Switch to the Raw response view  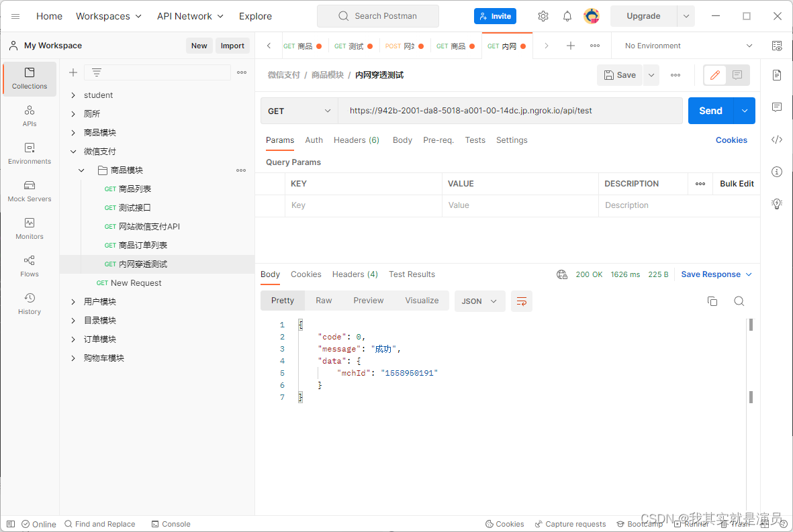pyautogui.click(x=324, y=301)
